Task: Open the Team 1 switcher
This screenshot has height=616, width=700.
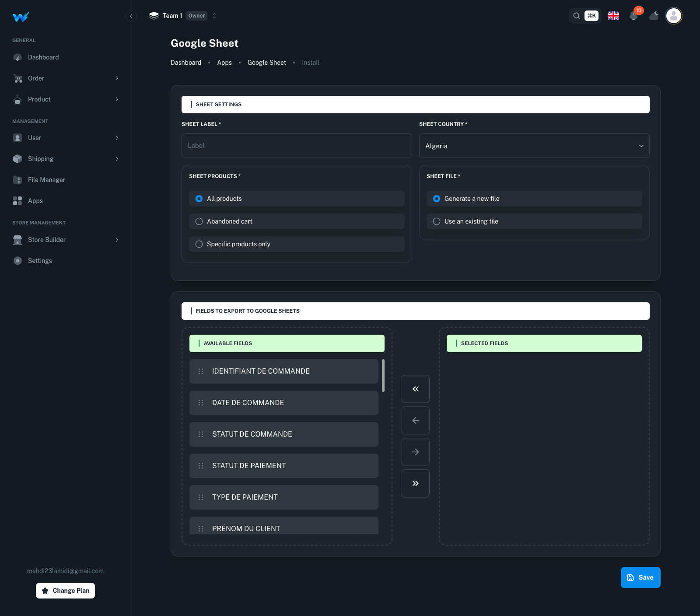Action: pyautogui.click(x=183, y=16)
